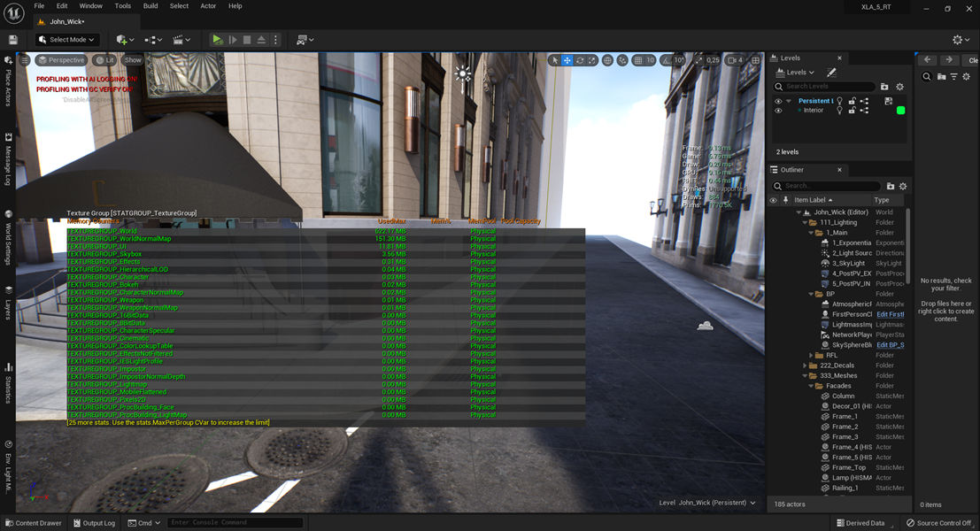980x531 pixels.
Task: Collapse the 333_Meshes folder
Action: 805,375
